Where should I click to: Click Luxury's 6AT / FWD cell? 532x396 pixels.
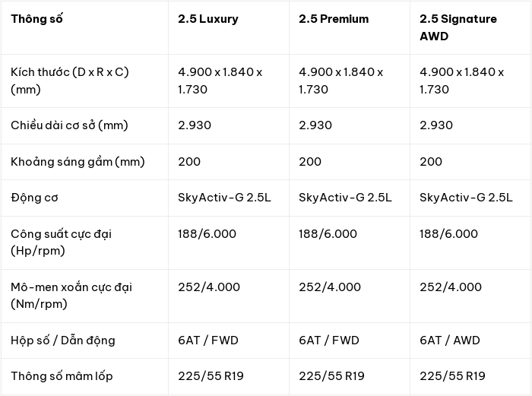point(208,341)
